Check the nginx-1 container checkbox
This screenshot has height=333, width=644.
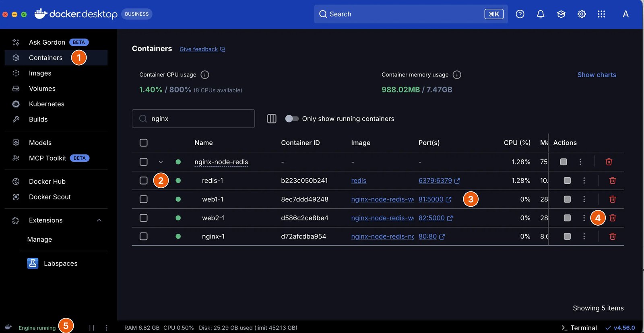(x=144, y=236)
